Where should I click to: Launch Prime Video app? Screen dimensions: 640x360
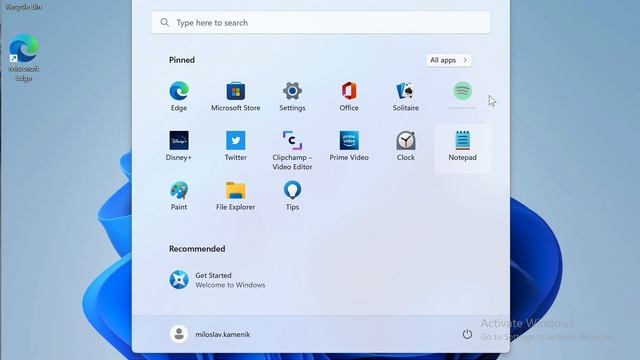[349, 146]
